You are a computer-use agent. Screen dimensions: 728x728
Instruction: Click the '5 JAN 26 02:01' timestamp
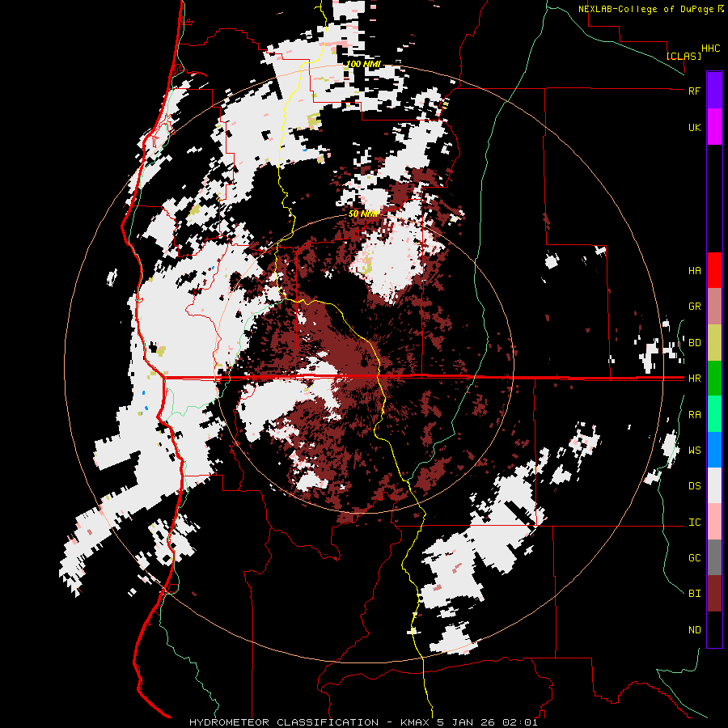tap(487, 722)
